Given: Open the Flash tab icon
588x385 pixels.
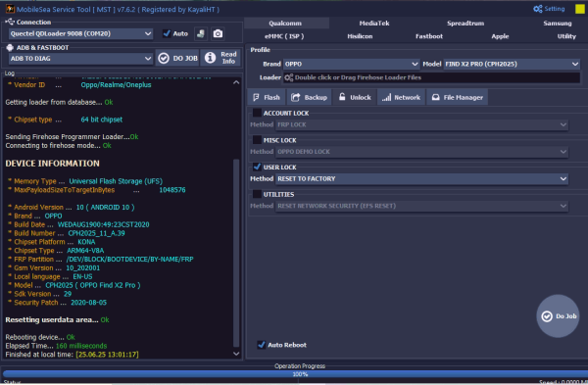Looking at the screenshot, I should (256, 97).
